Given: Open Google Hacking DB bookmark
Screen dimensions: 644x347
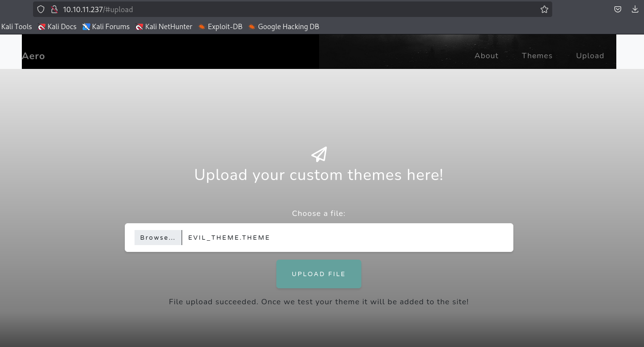Looking at the screenshot, I should pyautogui.click(x=284, y=27).
